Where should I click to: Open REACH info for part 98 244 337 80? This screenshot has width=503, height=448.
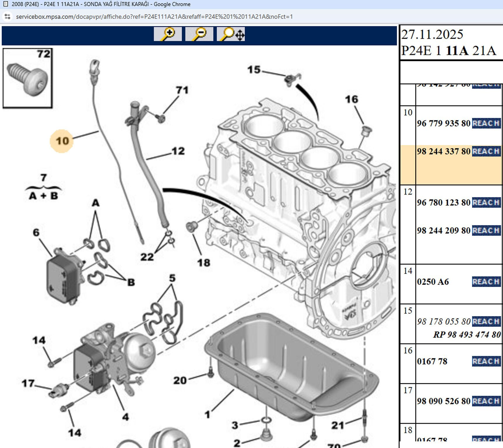[x=486, y=151]
